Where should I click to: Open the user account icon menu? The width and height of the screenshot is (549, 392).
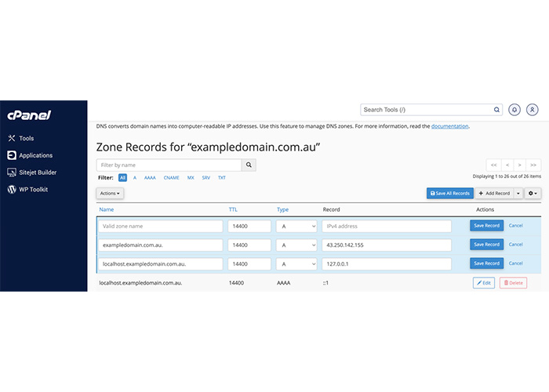(x=533, y=110)
